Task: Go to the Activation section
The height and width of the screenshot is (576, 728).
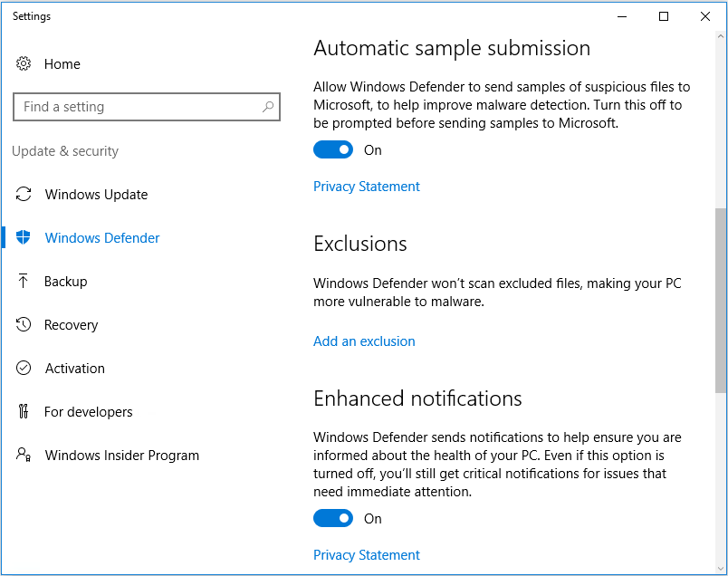Action: (x=74, y=369)
